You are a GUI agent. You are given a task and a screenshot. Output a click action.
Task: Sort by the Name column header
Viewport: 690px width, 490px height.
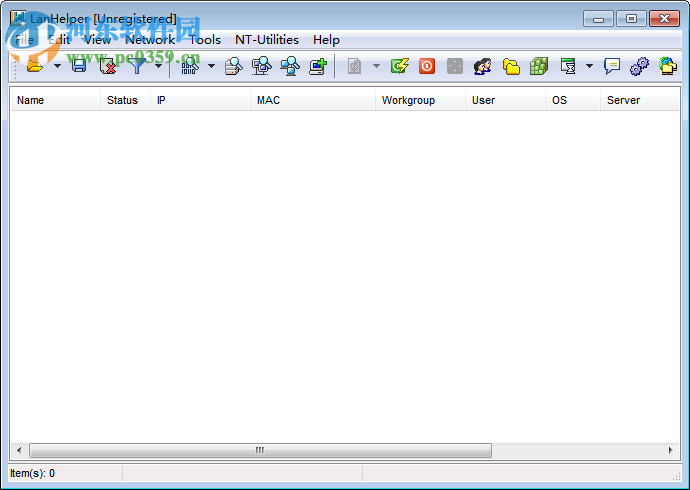pos(55,100)
